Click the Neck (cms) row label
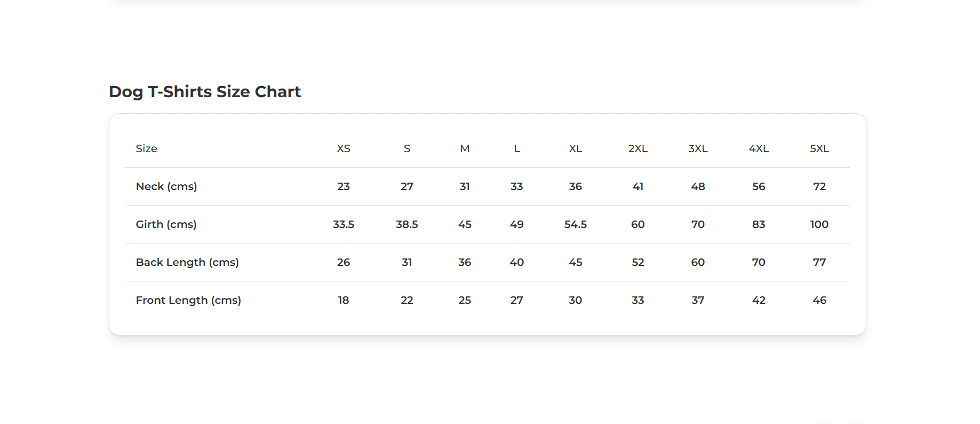Viewport: 980px width, 424px height. click(x=166, y=186)
